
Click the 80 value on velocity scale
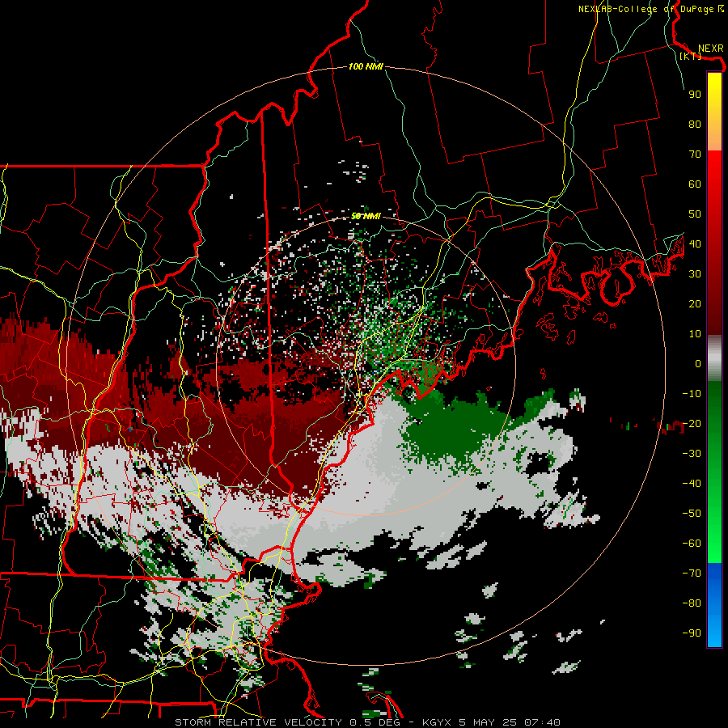[695, 125]
